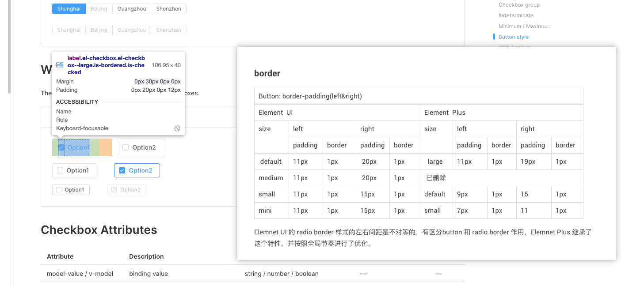Uncheck the highlighted large Option1 checkbox
Image resolution: width=644 pixels, height=286 pixels.
(x=61, y=147)
